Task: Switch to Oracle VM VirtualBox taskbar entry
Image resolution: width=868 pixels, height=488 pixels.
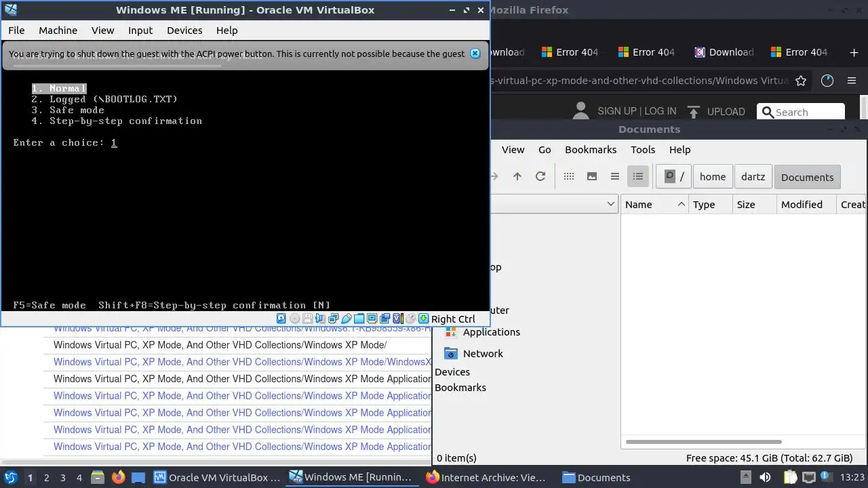Action: click(217, 477)
